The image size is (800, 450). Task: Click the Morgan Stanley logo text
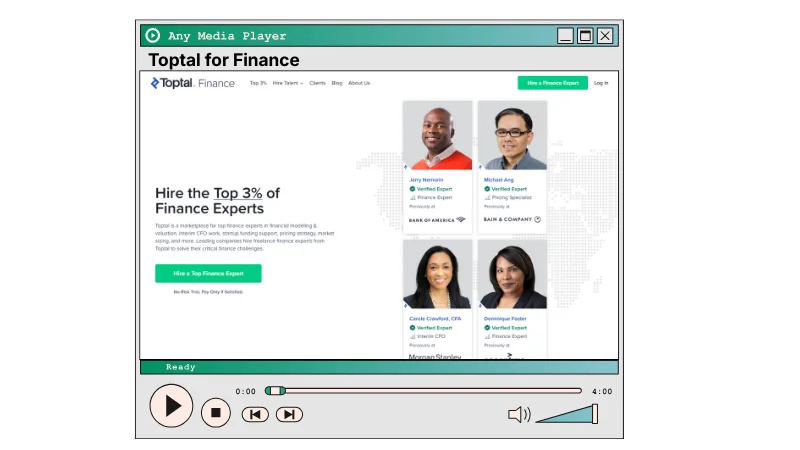coord(435,357)
